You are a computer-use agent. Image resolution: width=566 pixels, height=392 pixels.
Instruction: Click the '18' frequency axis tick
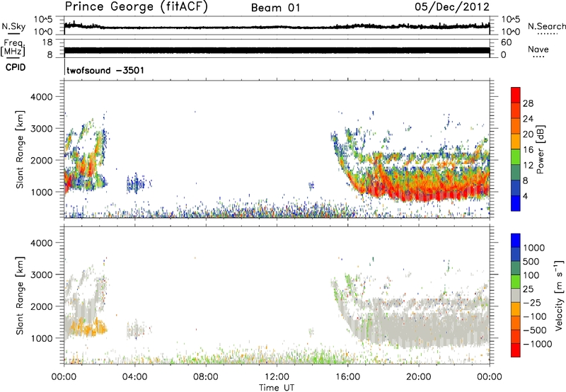click(x=47, y=42)
